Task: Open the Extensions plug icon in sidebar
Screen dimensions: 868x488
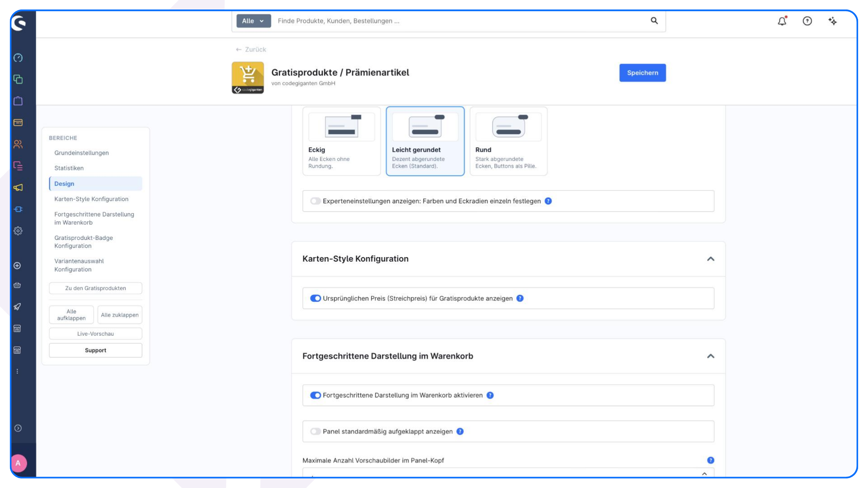Action: [x=18, y=209]
